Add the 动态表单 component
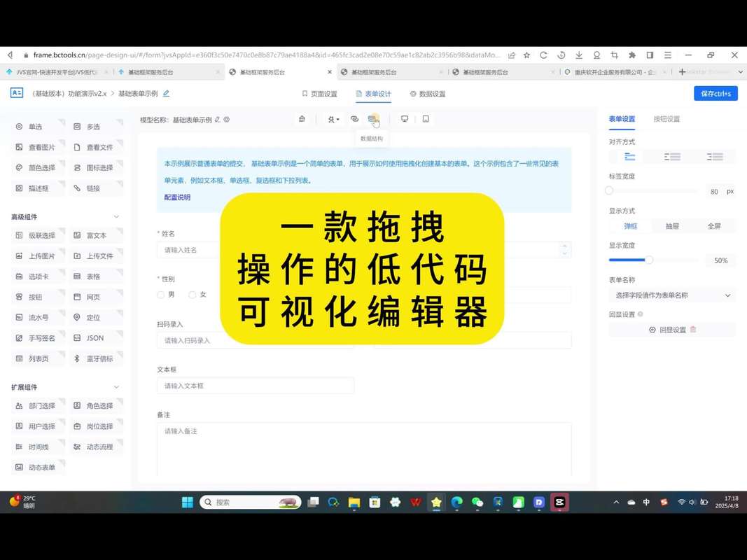747x560 pixels. tap(38, 467)
